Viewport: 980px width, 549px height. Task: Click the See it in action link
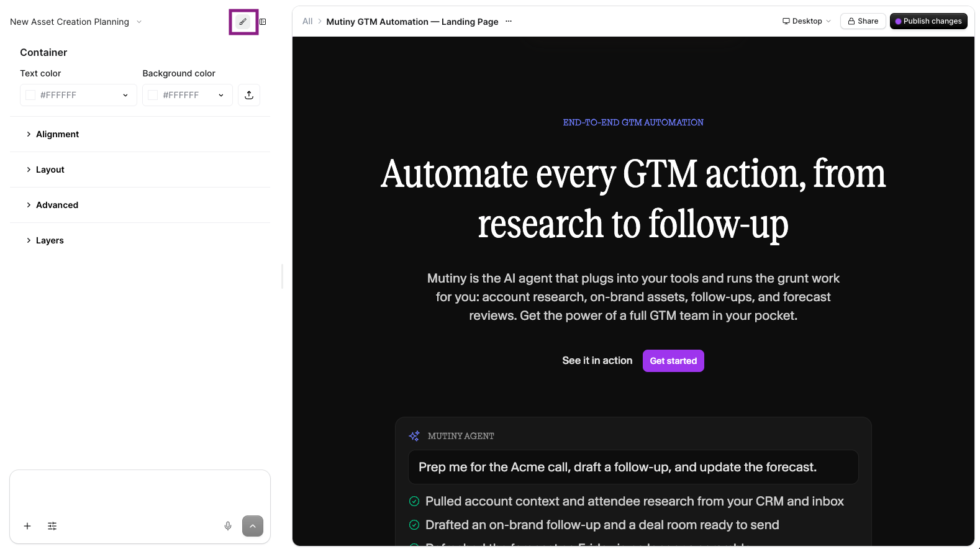[597, 361]
